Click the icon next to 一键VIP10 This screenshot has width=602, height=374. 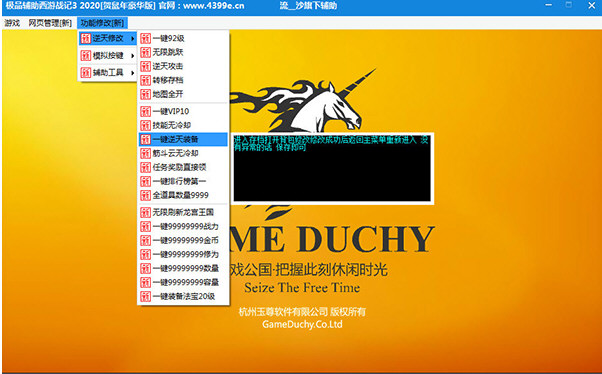pyautogui.click(x=145, y=111)
